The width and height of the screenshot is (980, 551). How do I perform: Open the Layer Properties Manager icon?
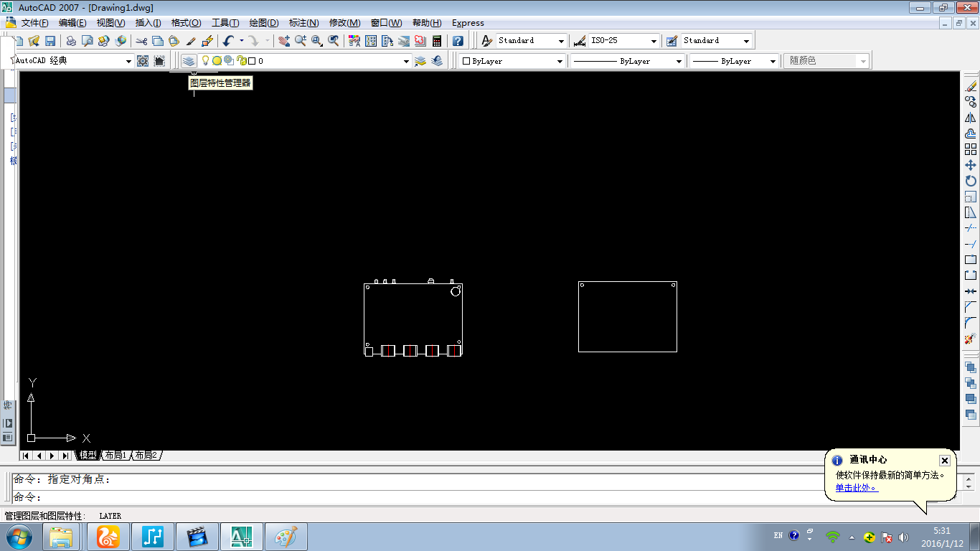(x=189, y=61)
